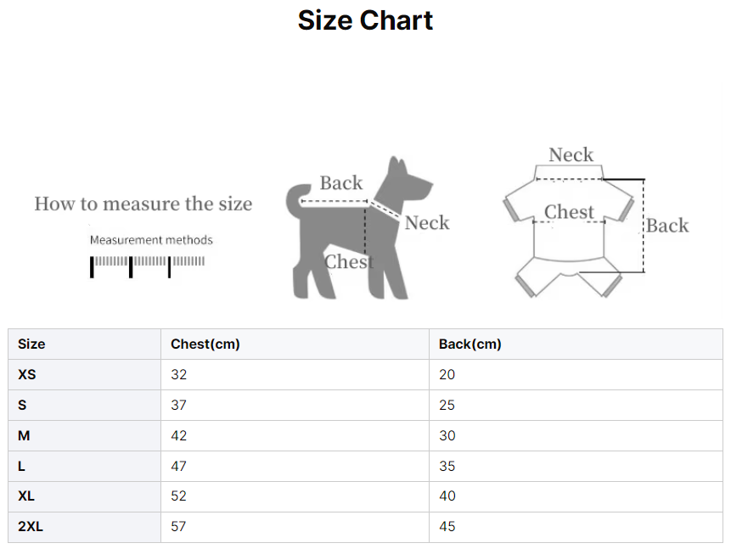Viewport: 731px width, 560px height.
Task: Click the back value 25 for size S
Action: coord(447,405)
